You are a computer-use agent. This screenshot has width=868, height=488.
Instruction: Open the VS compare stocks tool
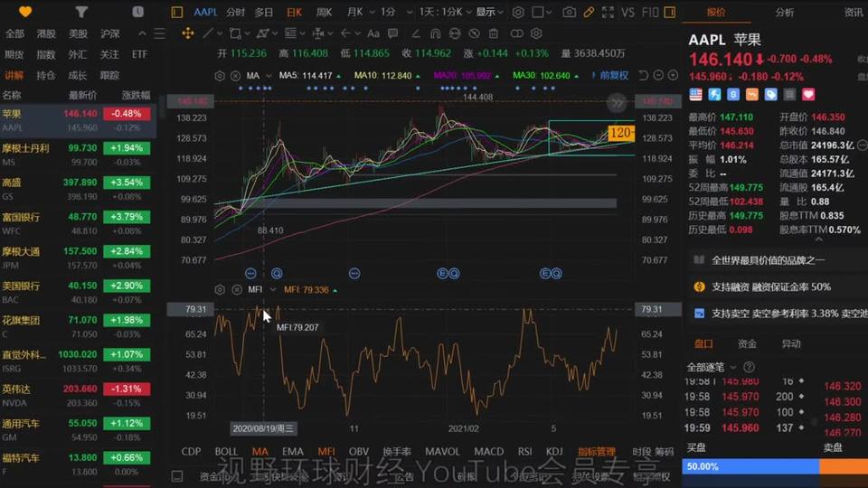[x=627, y=12]
